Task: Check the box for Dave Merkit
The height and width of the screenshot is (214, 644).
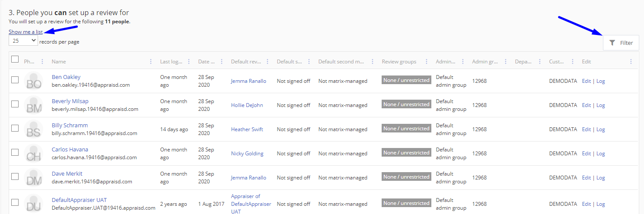Action: (x=15, y=176)
